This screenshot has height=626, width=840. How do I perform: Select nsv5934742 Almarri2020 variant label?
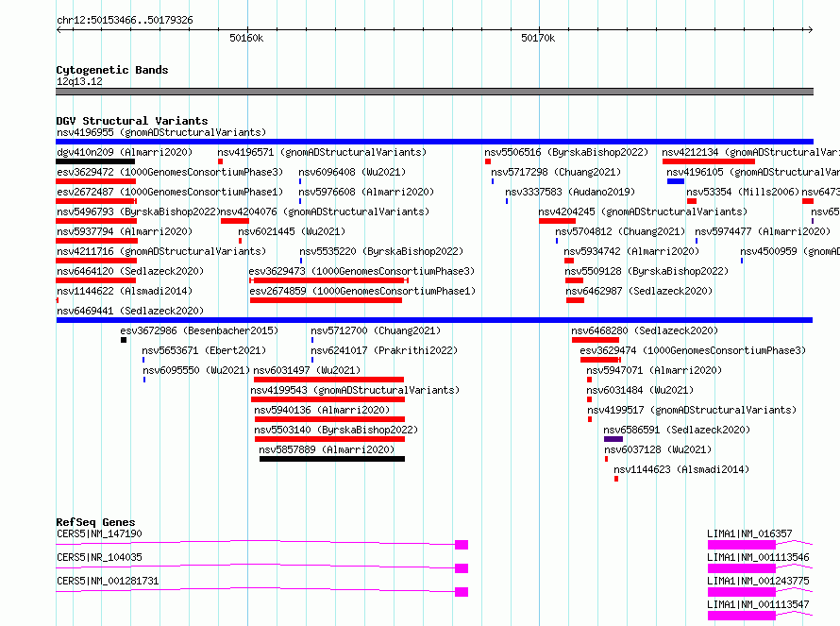(631, 251)
